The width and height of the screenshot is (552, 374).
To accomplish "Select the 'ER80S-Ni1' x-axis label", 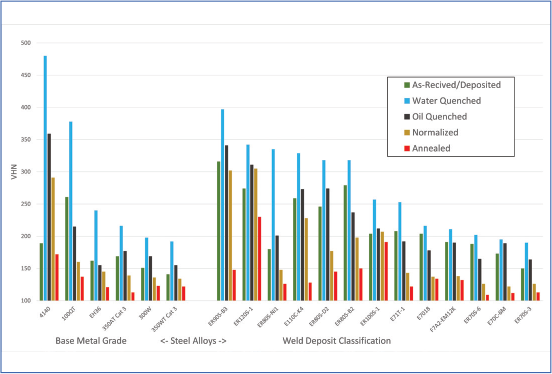I will (269, 317).
